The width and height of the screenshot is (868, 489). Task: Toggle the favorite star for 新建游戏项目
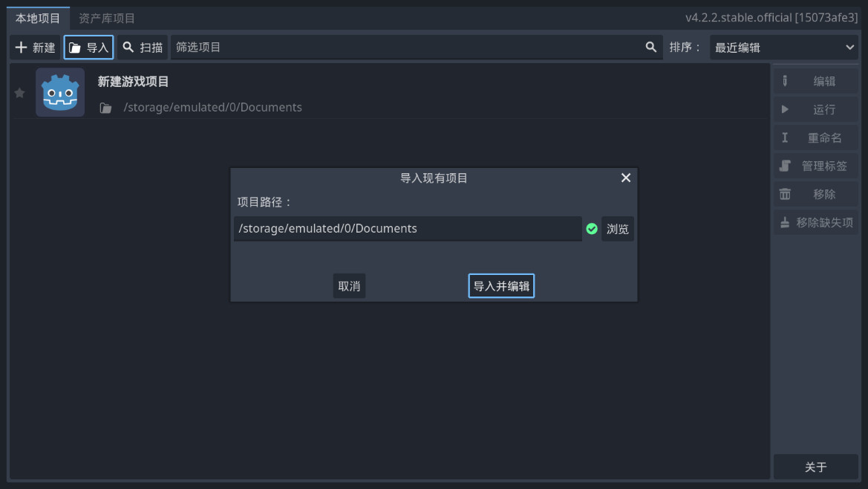[x=20, y=93]
